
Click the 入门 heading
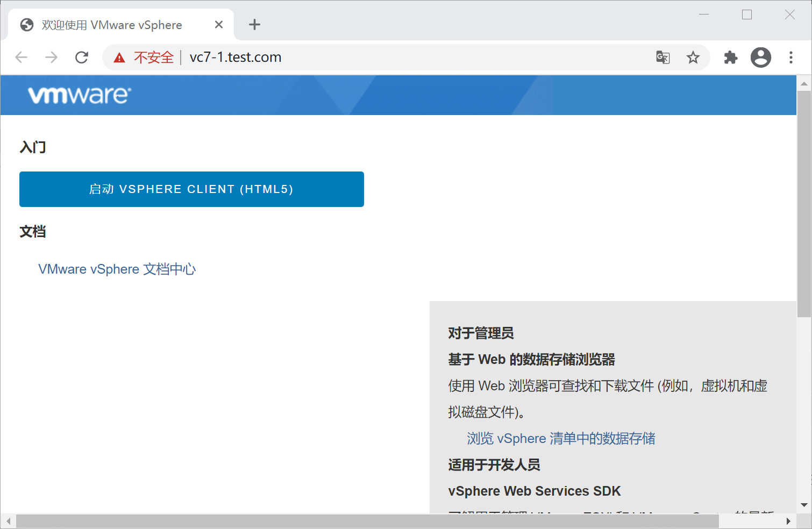coord(33,147)
